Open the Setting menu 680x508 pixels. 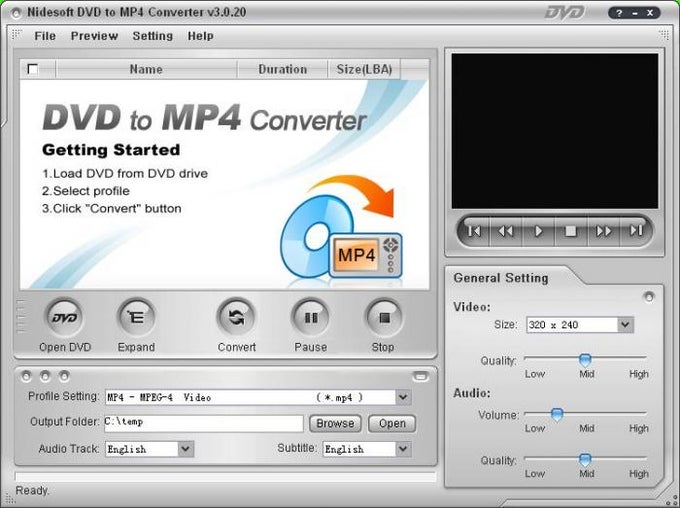153,36
